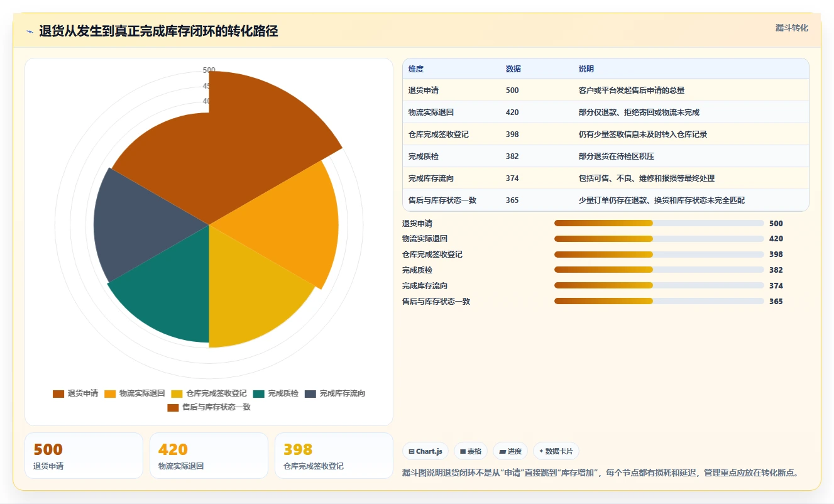Click the 物流实际退回 progress bar

[x=659, y=239]
